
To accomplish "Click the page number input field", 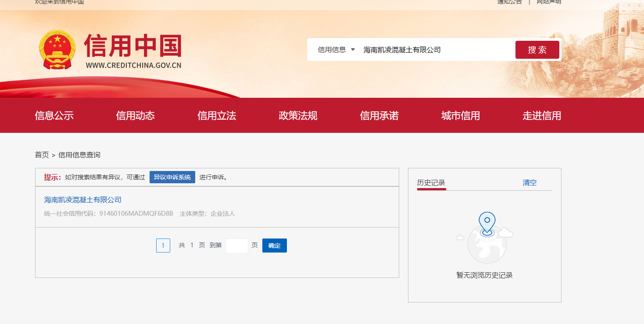I will click(237, 246).
